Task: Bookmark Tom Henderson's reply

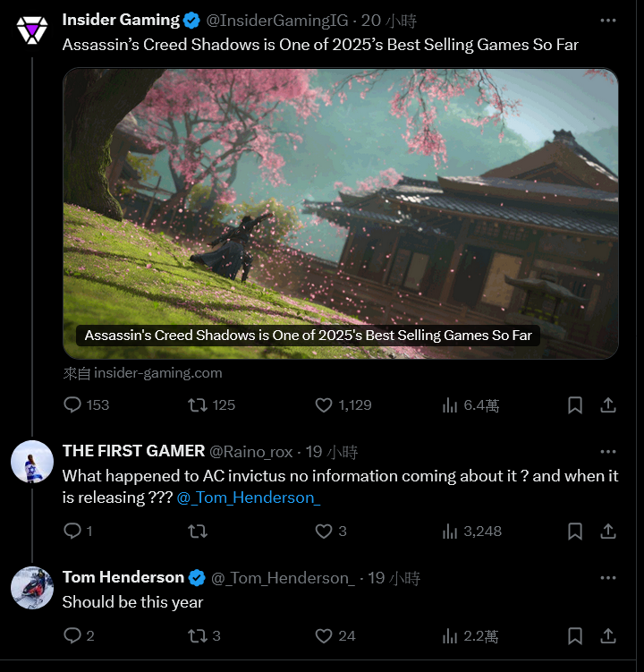Action: [x=575, y=636]
